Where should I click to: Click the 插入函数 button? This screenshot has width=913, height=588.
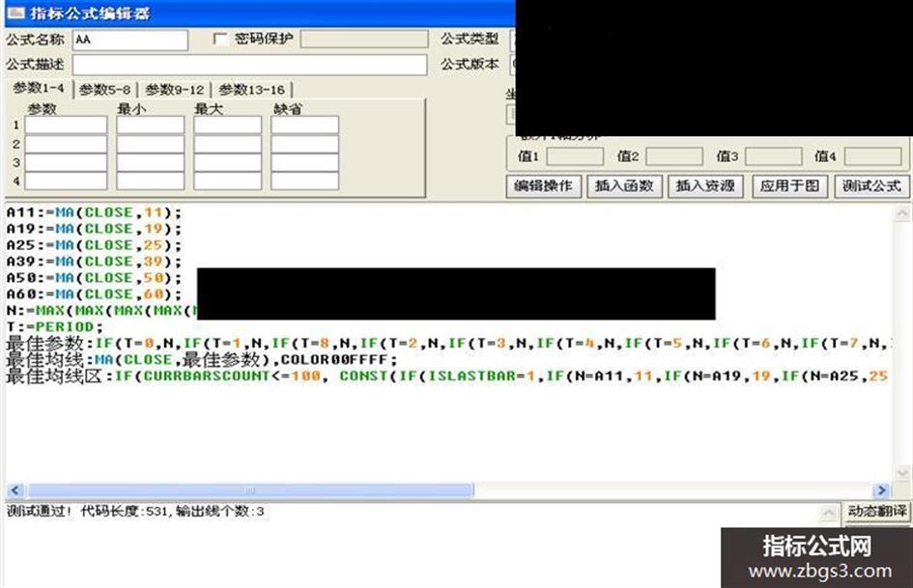pos(624,186)
